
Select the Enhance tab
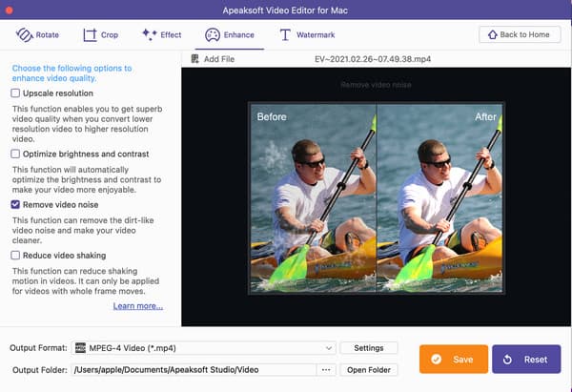click(x=230, y=35)
